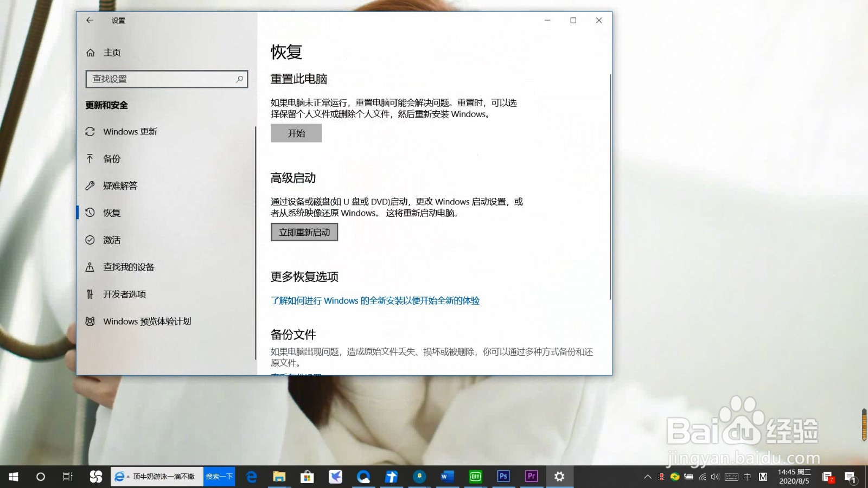Close the Settings window
Image resolution: width=868 pixels, height=488 pixels.
599,21
